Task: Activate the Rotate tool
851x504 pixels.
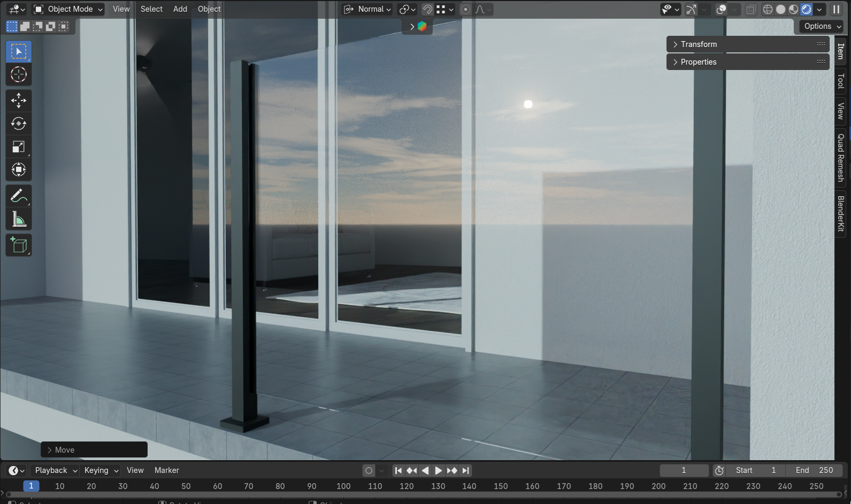Action: coord(19,124)
